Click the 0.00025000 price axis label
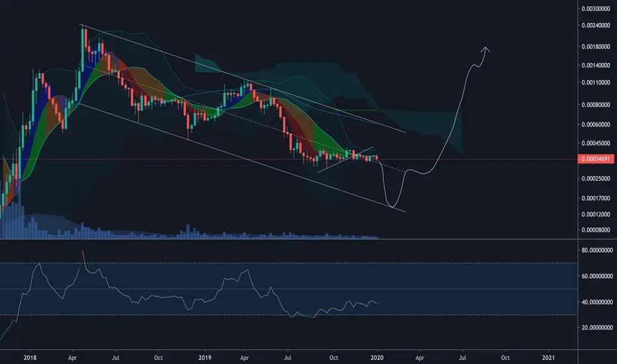The height and width of the screenshot is (364, 617). (x=596, y=178)
